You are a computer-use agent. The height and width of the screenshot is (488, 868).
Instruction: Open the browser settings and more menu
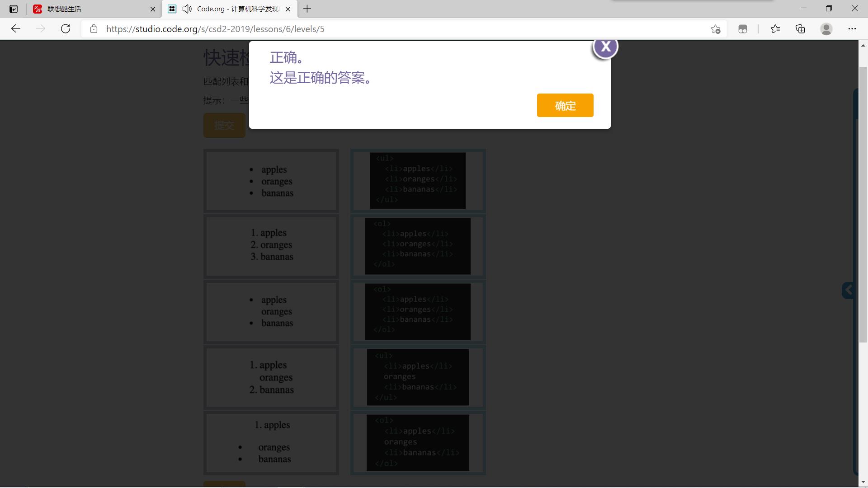852,29
